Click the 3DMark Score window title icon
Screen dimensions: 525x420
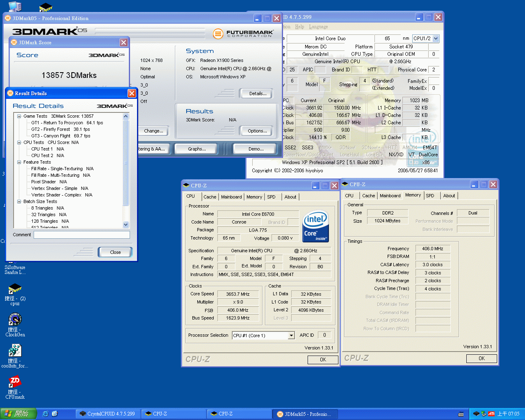point(14,42)
